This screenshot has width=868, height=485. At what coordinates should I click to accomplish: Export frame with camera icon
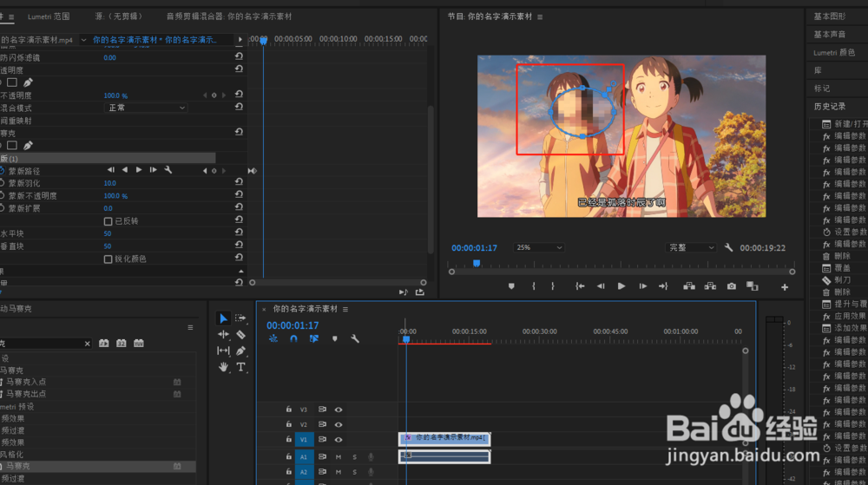point(732,286)
